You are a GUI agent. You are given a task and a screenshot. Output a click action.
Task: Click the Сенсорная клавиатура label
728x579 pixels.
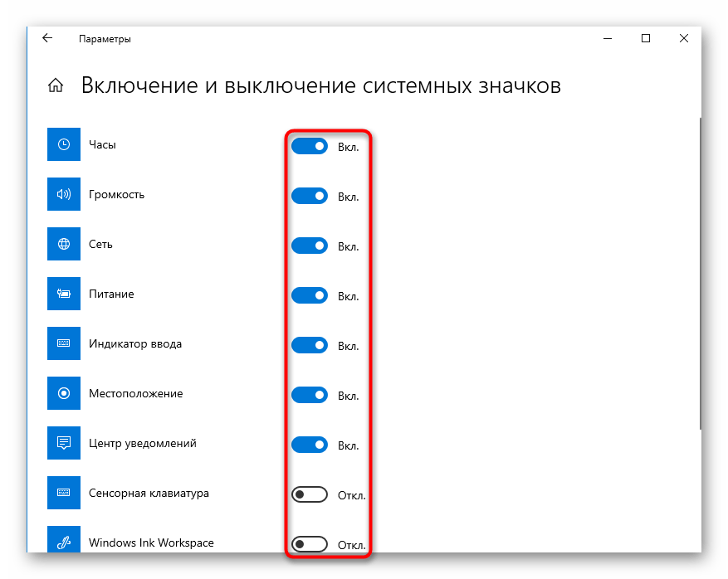click(149, 494)
